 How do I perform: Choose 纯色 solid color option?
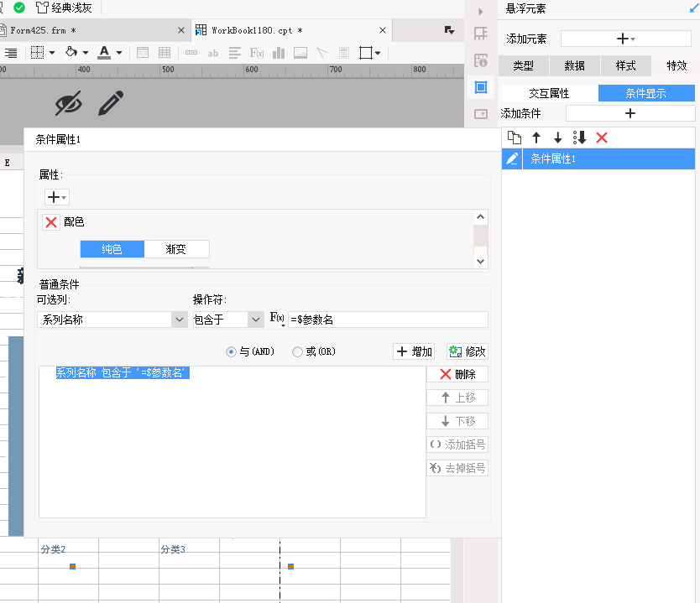[x=112, y=249]
